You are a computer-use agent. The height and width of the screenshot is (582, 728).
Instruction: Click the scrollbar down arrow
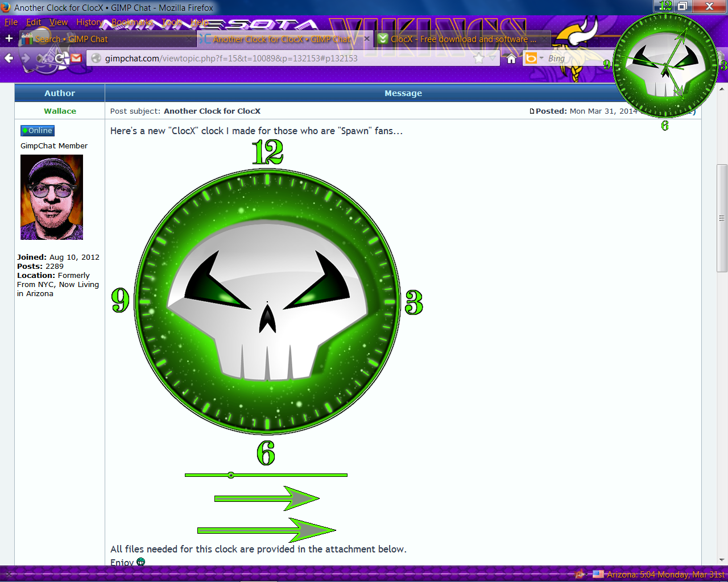coord(722,560)
